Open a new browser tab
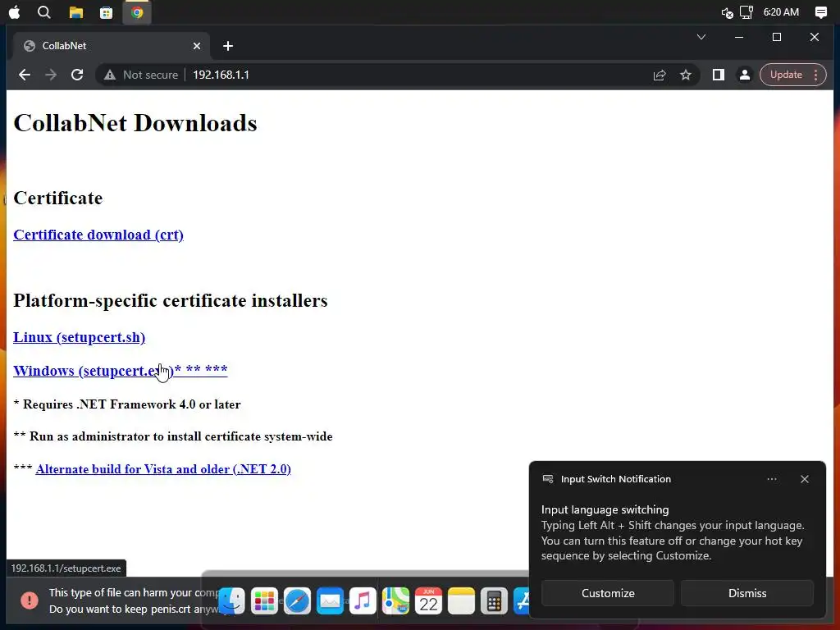840x630 pixels. coord(228,46)
